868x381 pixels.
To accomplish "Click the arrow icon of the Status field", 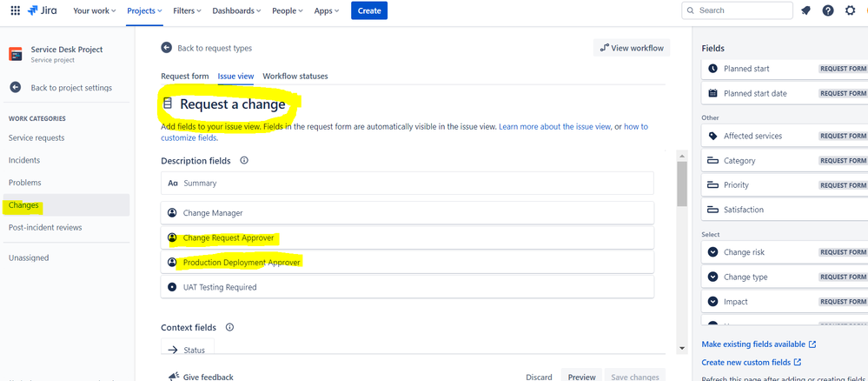I will [172, 350].
